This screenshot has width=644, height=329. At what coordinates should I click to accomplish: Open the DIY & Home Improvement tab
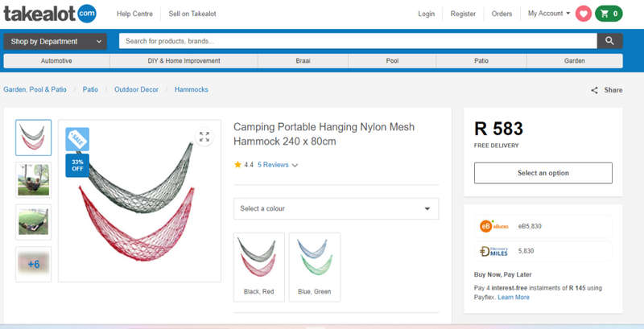pyautogui.click(x=184, y=60)
